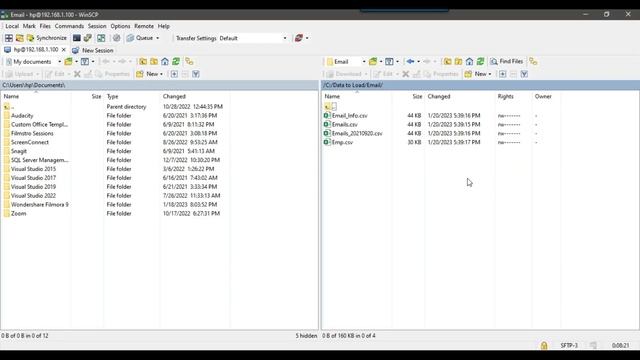Open the Commands menu
This screenshot has height=360, width=640.
point(69,26)
